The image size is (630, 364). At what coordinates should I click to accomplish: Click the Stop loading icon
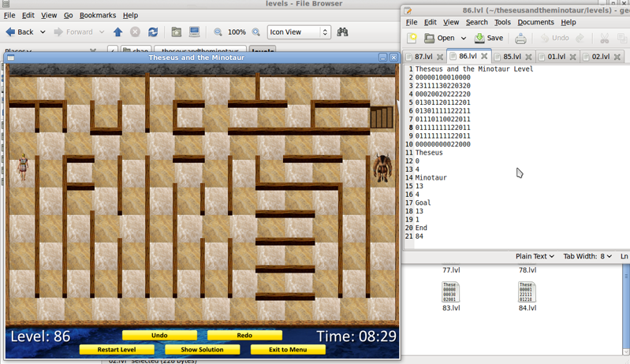click(x=135, y=32)
